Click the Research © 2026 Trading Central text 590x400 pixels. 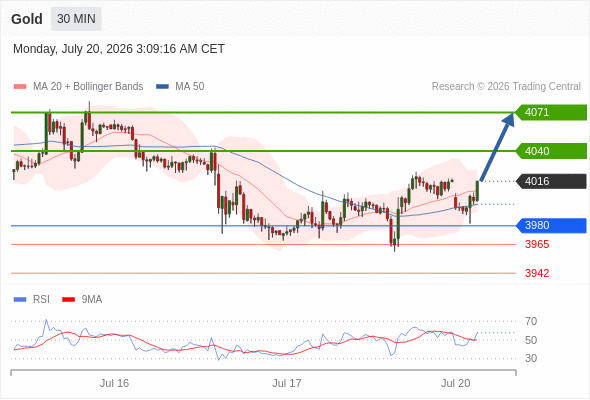tap(506, 87)
